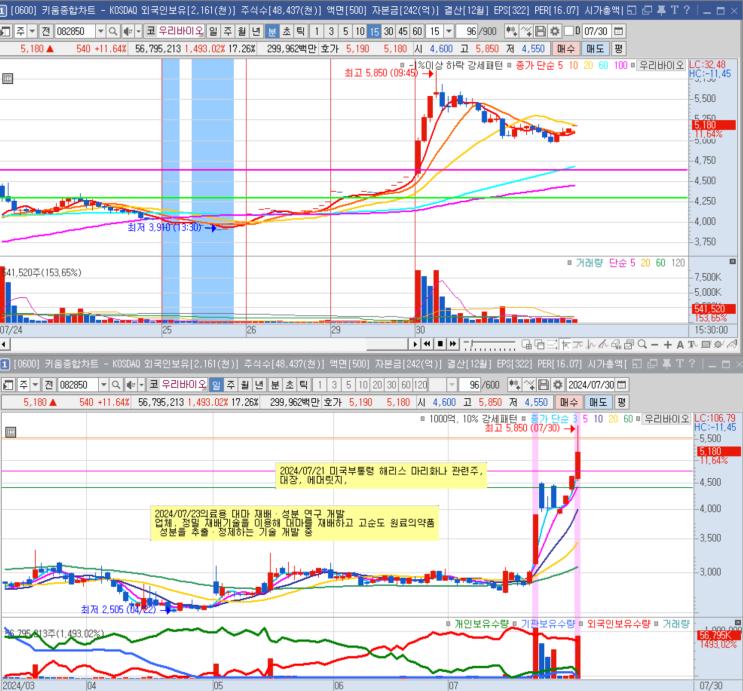
Task: Open bottom chart settings with the gear icon
Action: pyautogui.click(x=557, y=384)
